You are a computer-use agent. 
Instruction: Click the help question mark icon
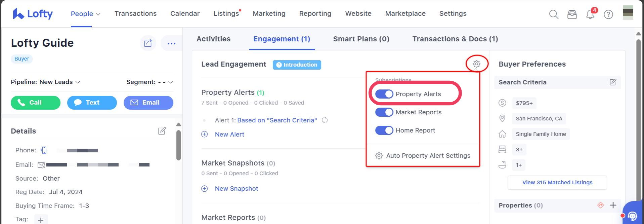point(608,14)
